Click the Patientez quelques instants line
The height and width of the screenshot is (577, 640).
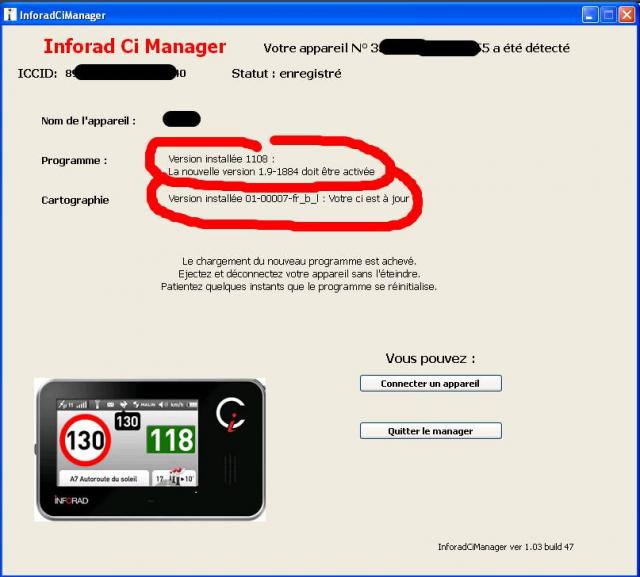[299, 286]
